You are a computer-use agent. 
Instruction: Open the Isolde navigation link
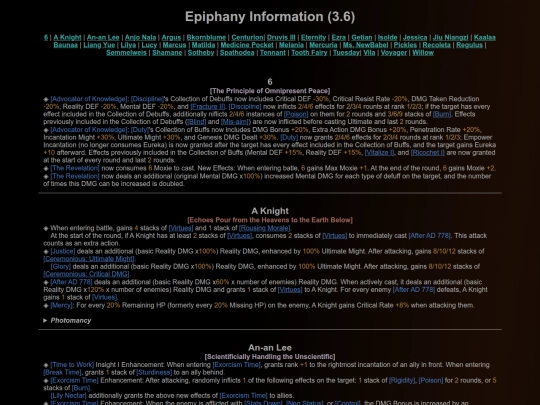pyautogui.click(x=387, y=38)
